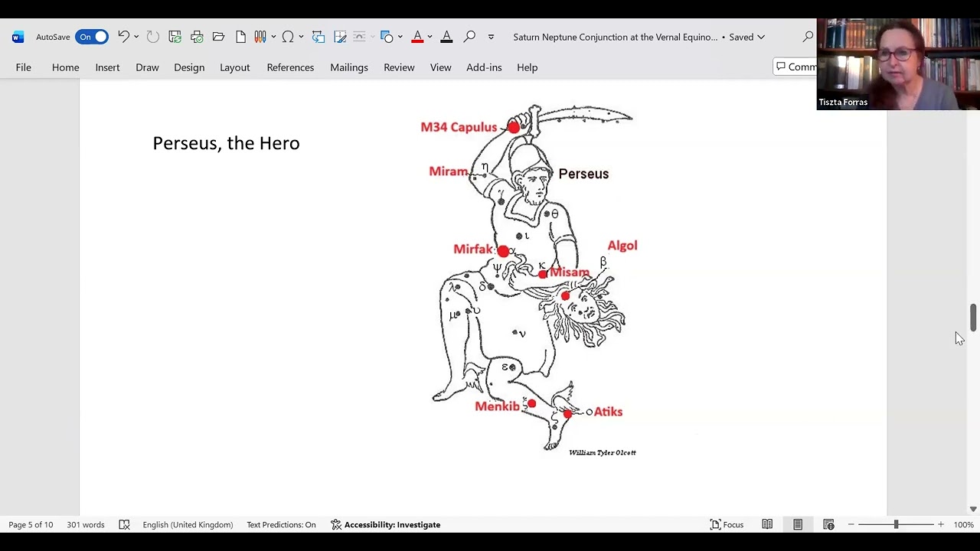Click the 'Perseus, the Hero' heading text
The width and height of the screenshot is (980, 551).
point(226,143)
